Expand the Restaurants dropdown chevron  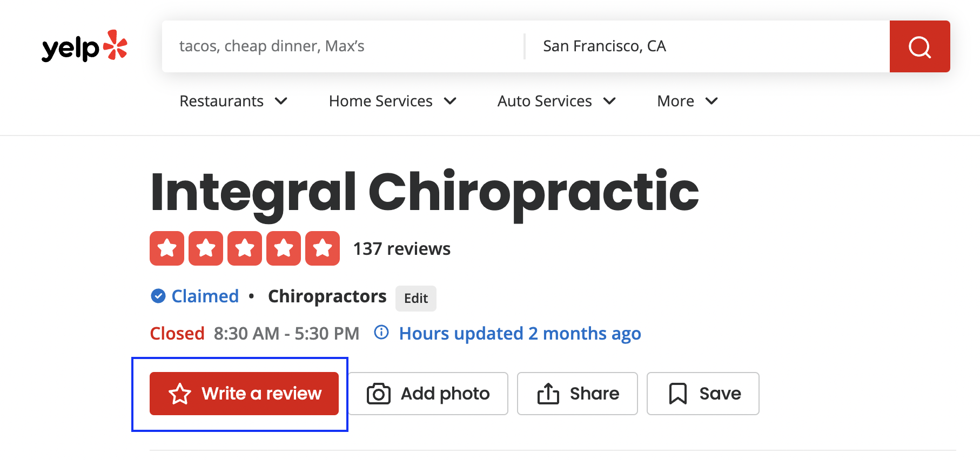point(281,101)
